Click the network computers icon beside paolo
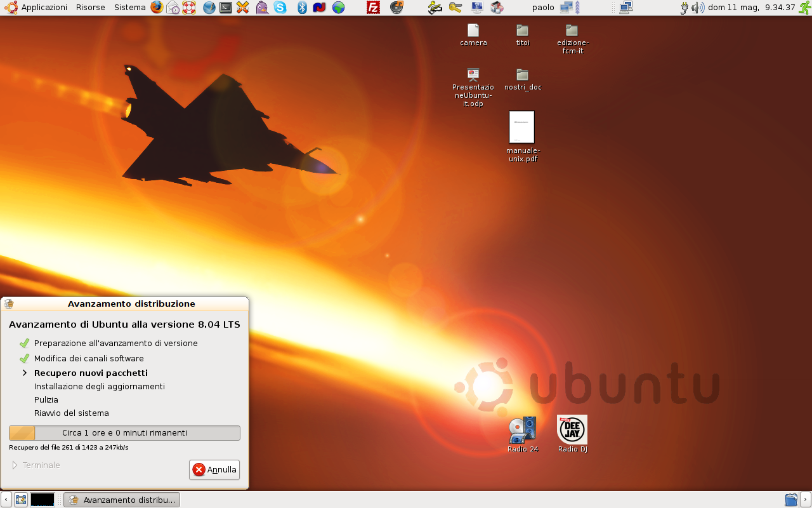This screenshot has height=508, width=812. (566, 8)
